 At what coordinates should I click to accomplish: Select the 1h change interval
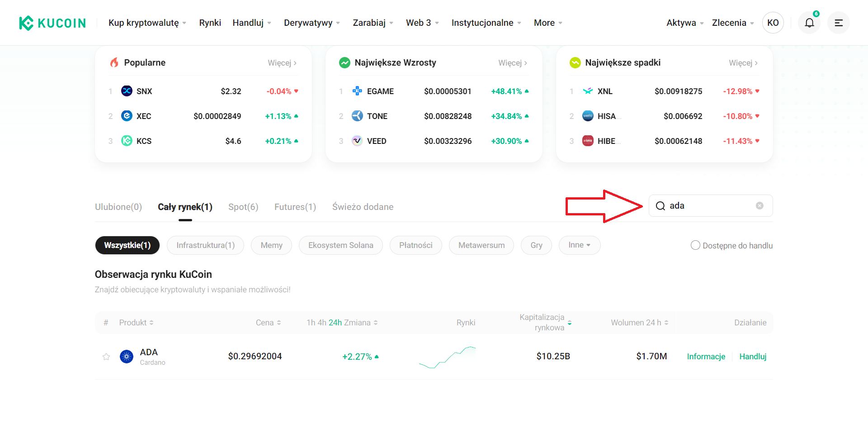click(x=311, y=323)
